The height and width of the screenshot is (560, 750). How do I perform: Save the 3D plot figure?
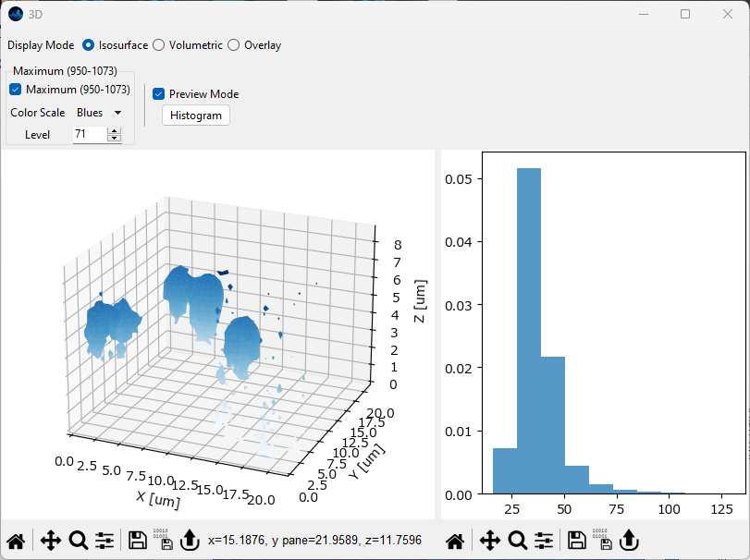coord(137,541)
